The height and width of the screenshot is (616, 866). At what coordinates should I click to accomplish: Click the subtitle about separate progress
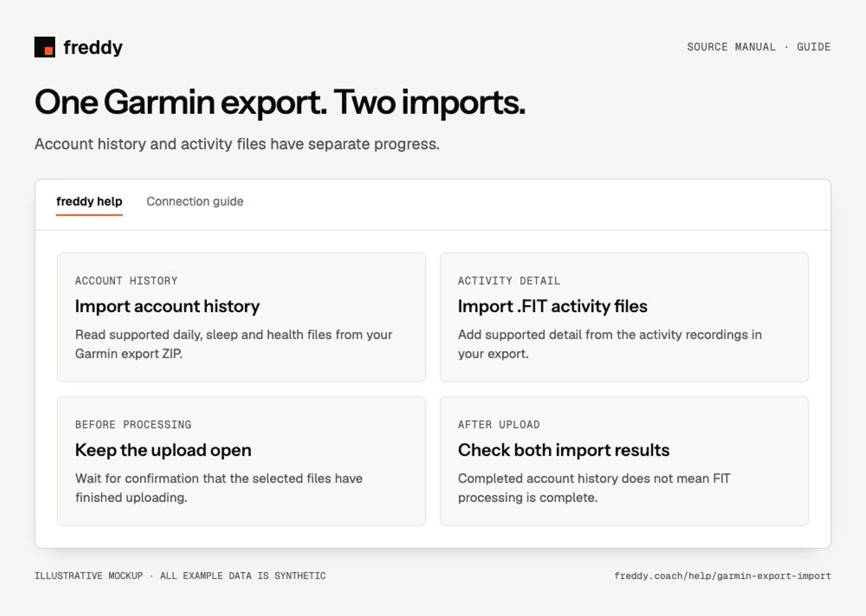point(237,144)
